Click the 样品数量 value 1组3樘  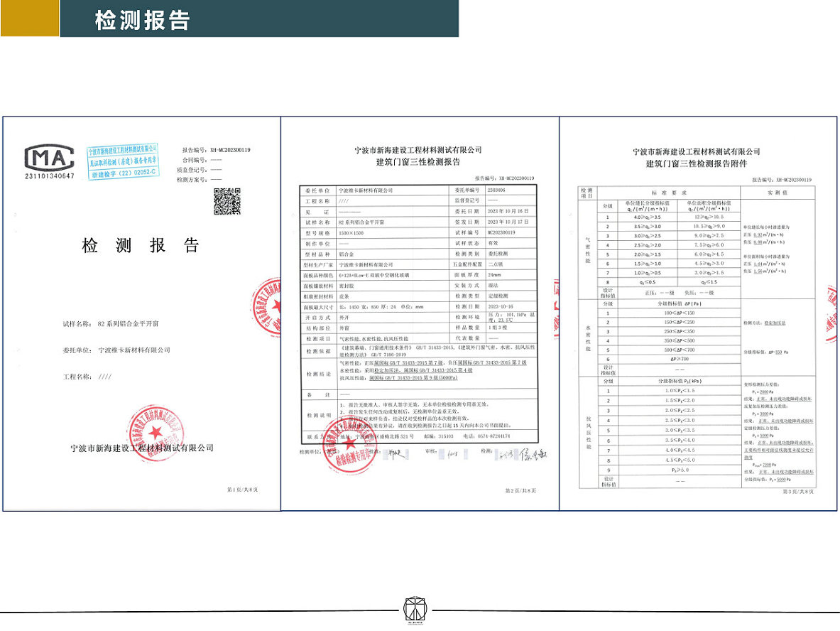[x=497, y=328]
